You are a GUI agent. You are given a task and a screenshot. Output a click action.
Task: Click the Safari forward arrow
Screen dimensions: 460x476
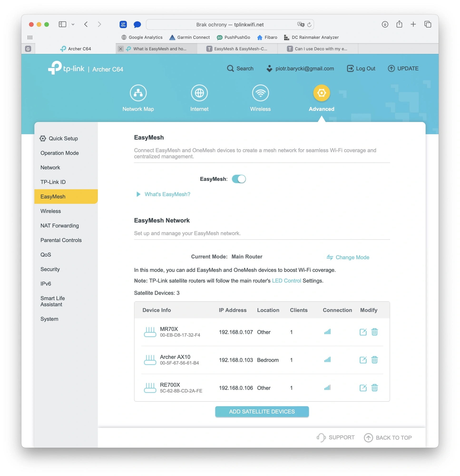[x=99, y=24]
